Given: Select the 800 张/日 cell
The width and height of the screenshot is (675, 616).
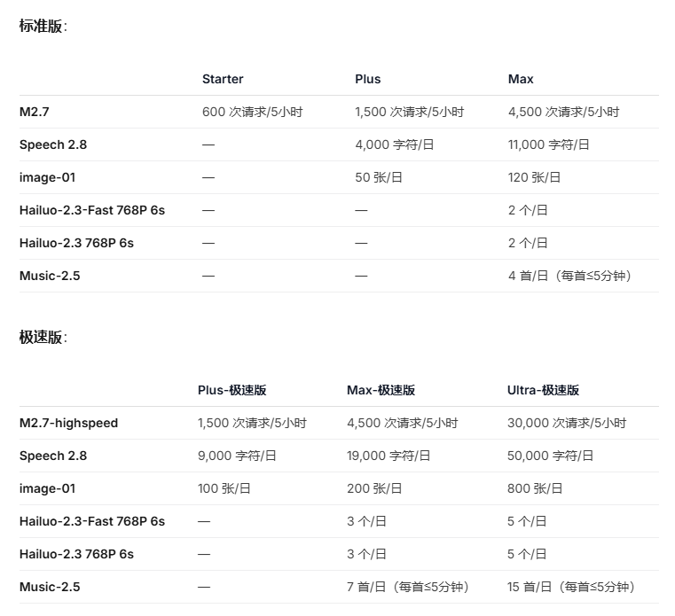Looking at the screenshot, I should [x=535, y=489].
